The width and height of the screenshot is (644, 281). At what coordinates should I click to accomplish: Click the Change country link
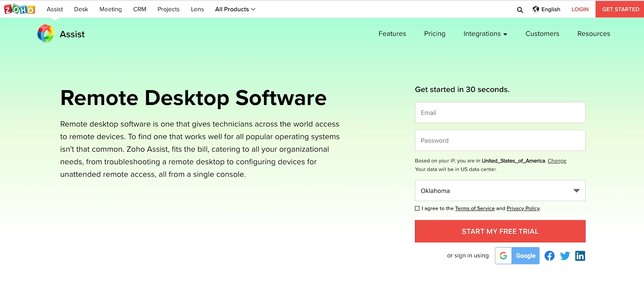[x=557, y=161]
